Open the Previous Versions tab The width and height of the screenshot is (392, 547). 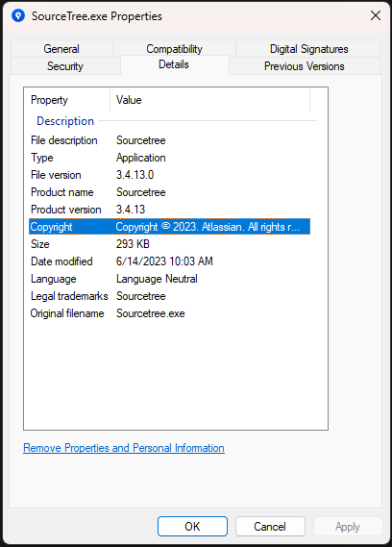coord(305,66)
